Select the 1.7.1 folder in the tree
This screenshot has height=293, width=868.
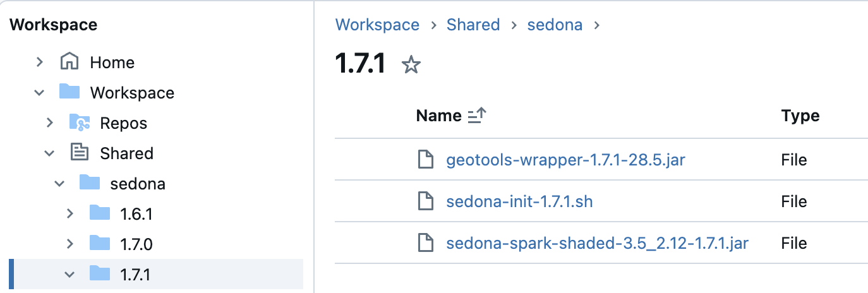pos(136,274)
